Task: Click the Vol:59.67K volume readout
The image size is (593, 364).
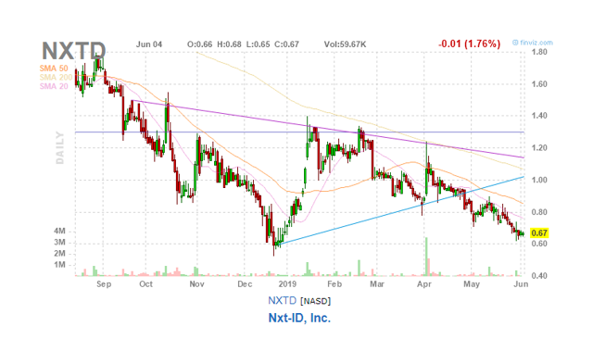Action: [345, 44]
